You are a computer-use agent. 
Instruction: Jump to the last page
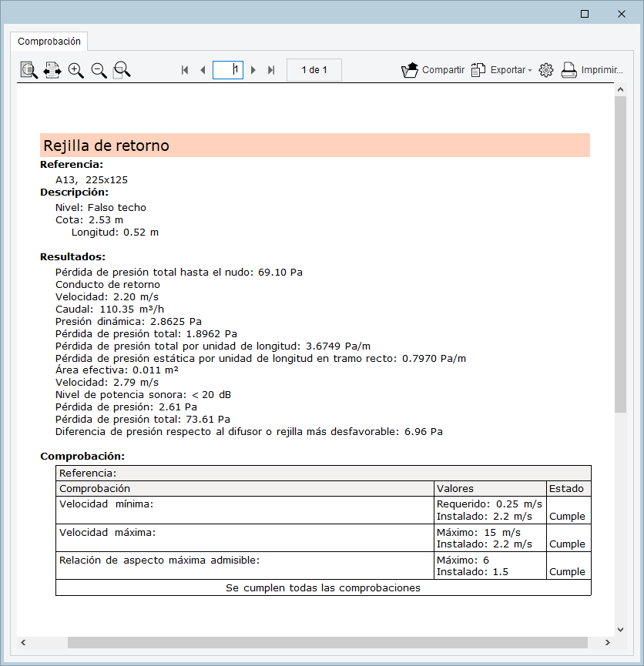[271, 69]
